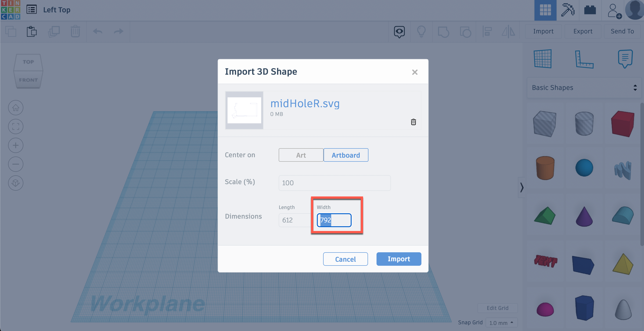Viewport: 644px width, 331px height.
Task: Click the Delete trash toolbar icon
Action: pyautogui.click(x=75, y=31)
